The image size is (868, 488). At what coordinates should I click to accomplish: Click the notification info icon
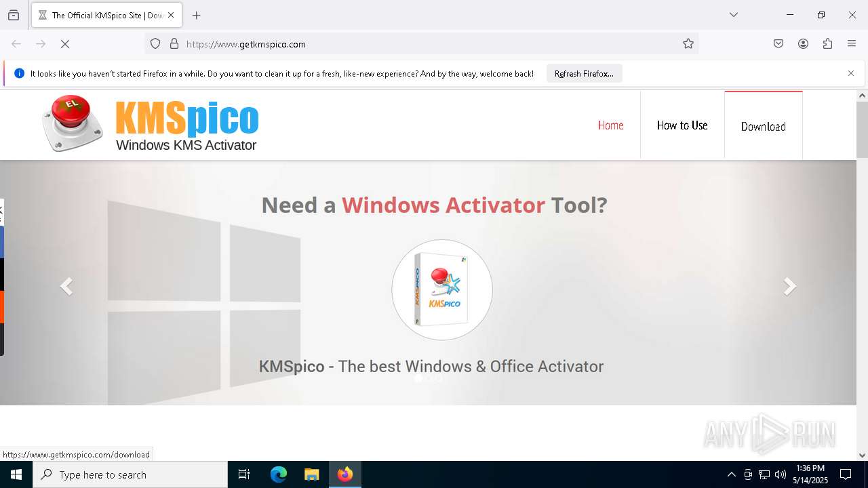19,73
